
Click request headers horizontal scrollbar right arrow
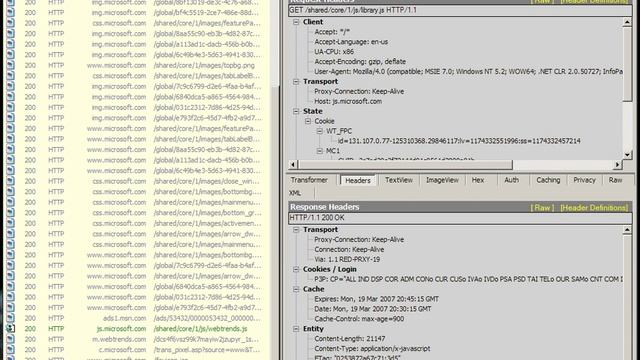pyautogui.click(x=618, y=164)
